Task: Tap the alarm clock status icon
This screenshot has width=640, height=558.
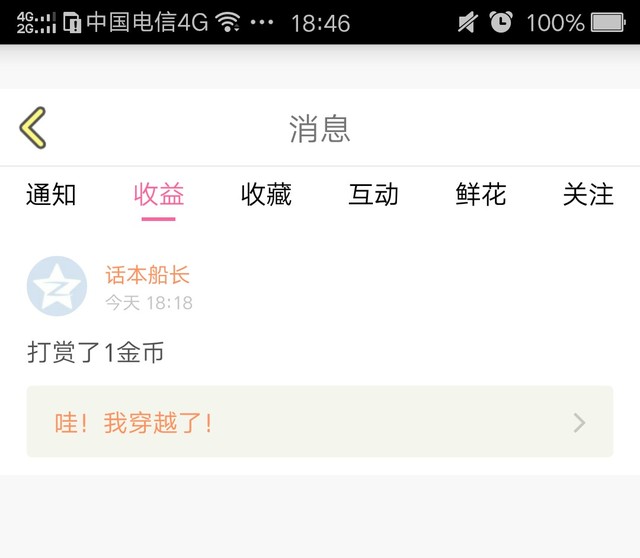Action: 501,22
